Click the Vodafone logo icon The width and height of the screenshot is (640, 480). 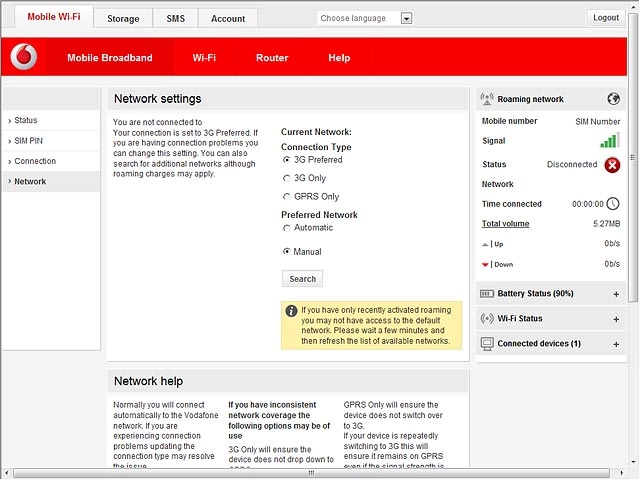pyautogui.click(x=24, y=57)
